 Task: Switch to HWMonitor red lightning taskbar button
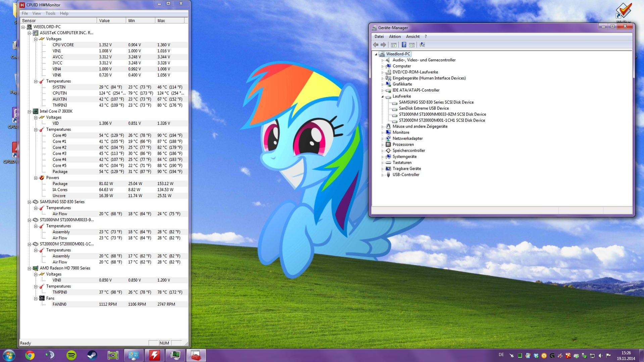pyautogui.click(x=154, y=355)
